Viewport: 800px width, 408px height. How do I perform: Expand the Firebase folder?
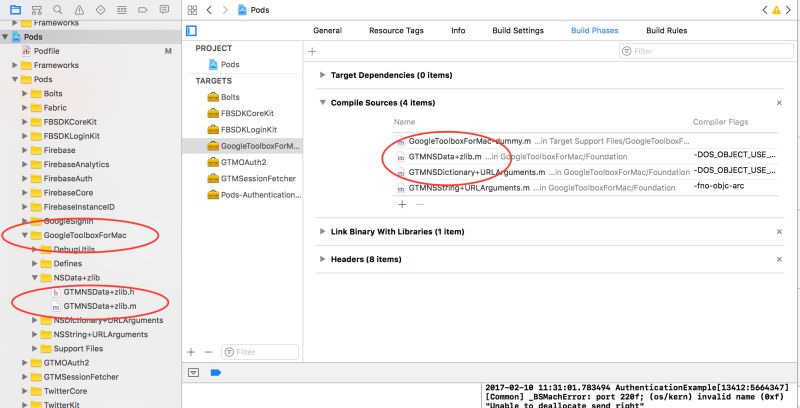(x=24, y=150)
